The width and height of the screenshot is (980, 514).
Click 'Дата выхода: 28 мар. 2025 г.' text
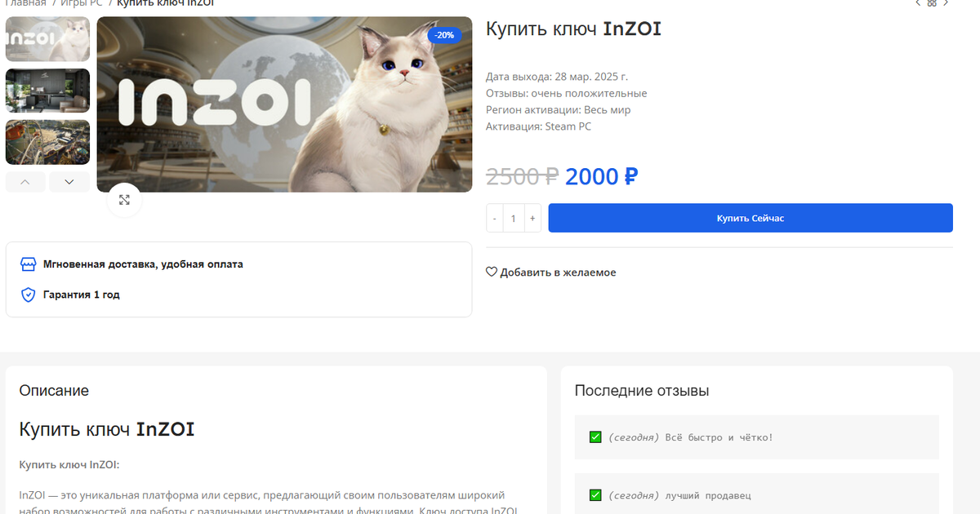[x=556, y=77]
